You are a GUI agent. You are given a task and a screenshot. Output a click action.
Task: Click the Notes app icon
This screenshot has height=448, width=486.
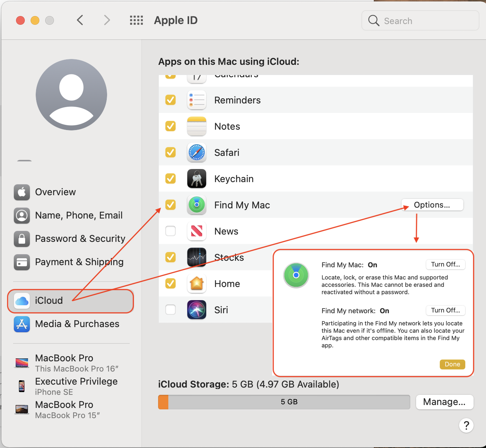coord(197,126)
